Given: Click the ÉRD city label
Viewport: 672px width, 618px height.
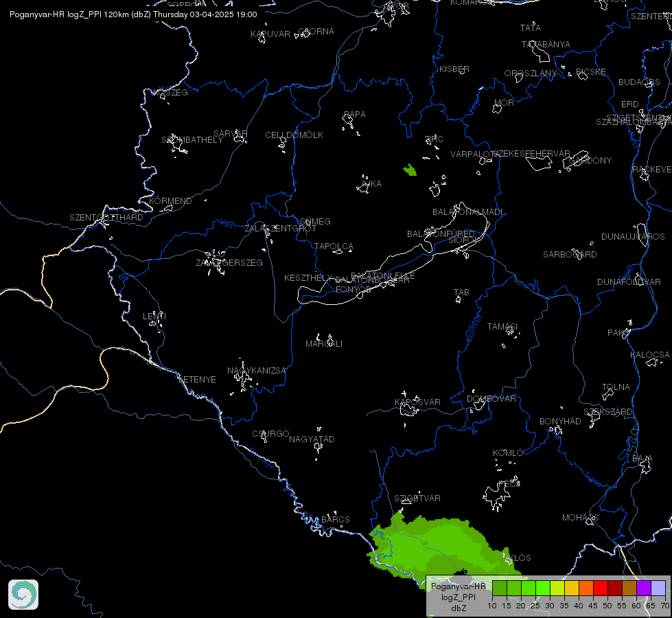Looking at the screenshot, I should tap(629, 104).
